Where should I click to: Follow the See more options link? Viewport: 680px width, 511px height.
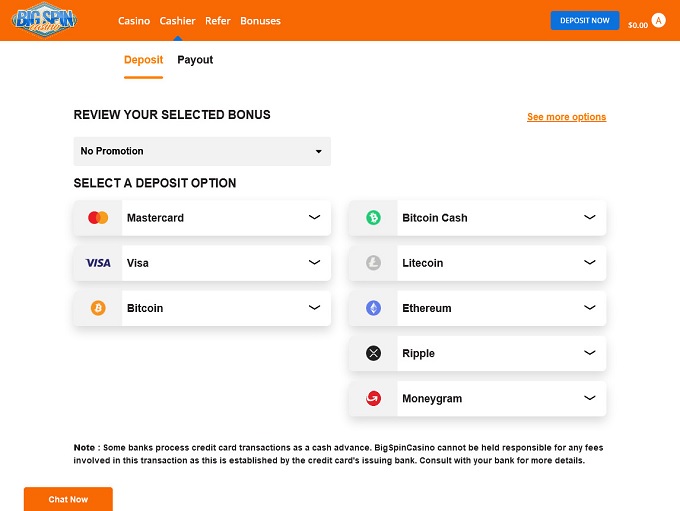566,117
